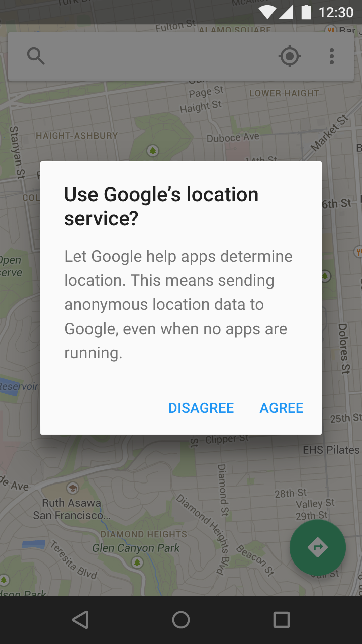This screenshot has height=644, width=362.
Task: Tap the green directions floating button
Action: (318, 547)
